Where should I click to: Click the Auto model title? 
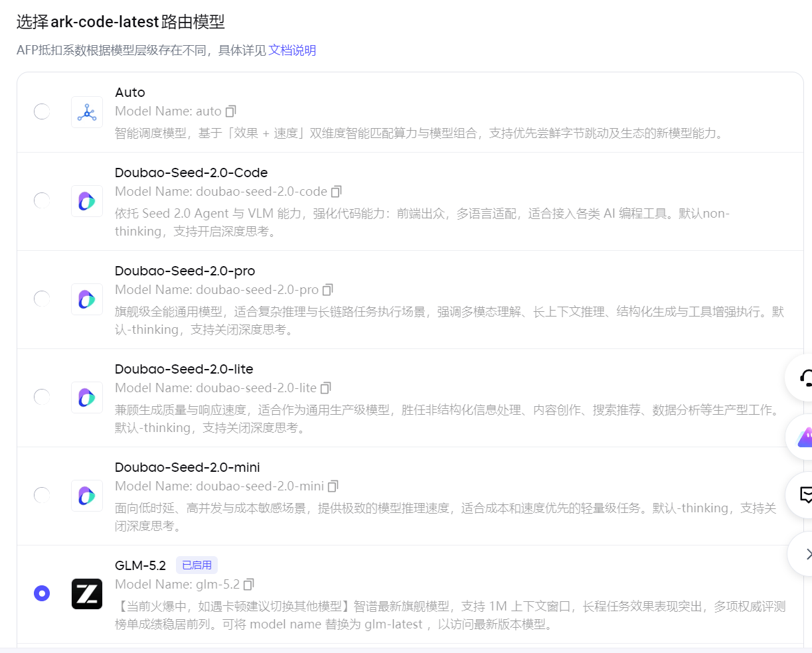(x=130, y=92)
